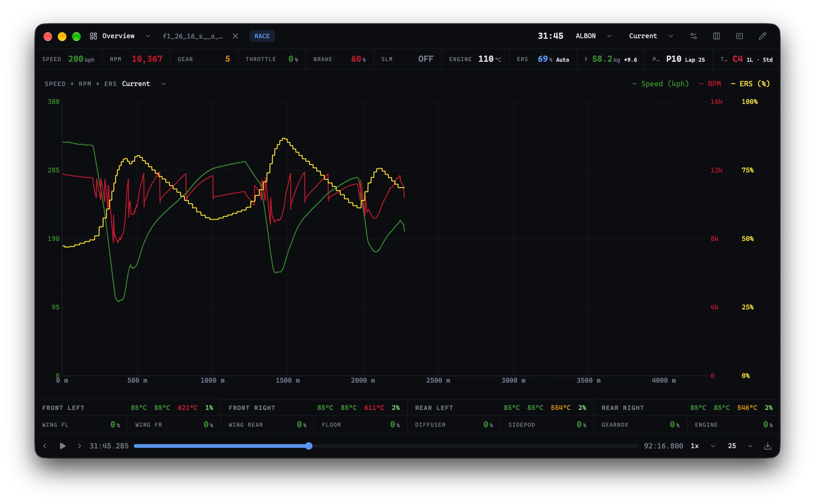Toggle the column layout icon
The height and width of the screenshot is (504, 815).
coord(716,36)
